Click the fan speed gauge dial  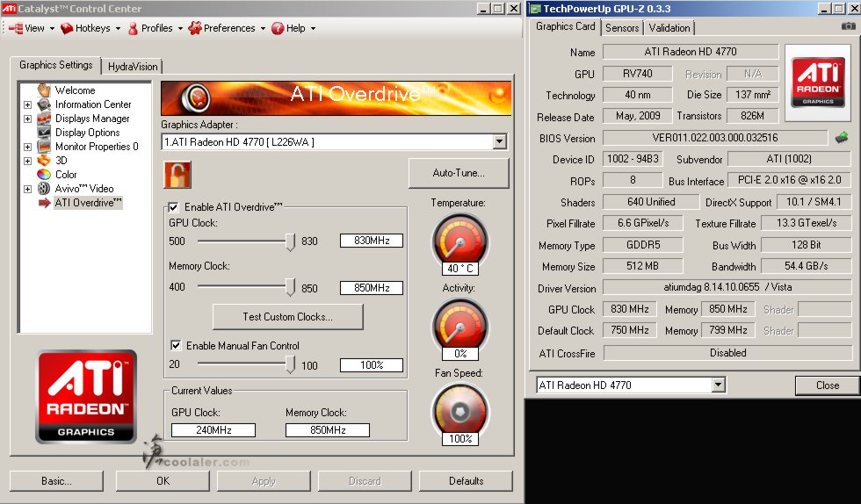460,411
